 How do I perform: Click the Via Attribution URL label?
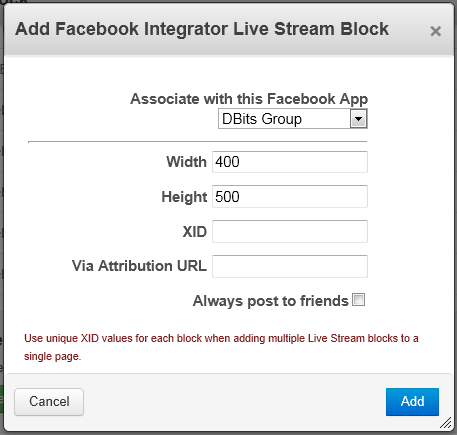(139, 266)
